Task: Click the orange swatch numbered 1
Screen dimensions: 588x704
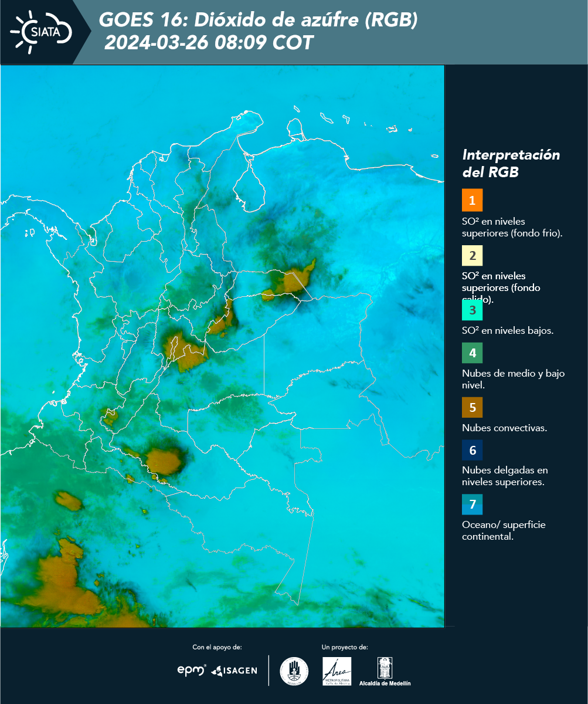Action: click(x=472, y=200)
